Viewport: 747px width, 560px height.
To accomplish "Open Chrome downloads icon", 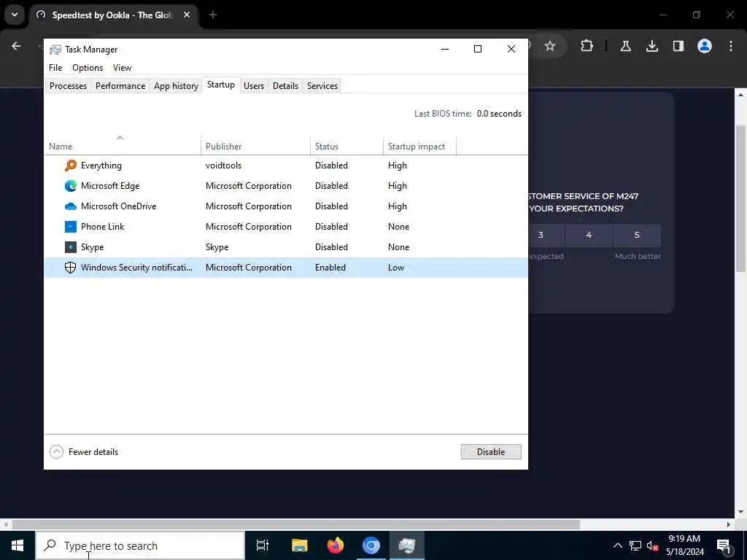I will (651, 46).
